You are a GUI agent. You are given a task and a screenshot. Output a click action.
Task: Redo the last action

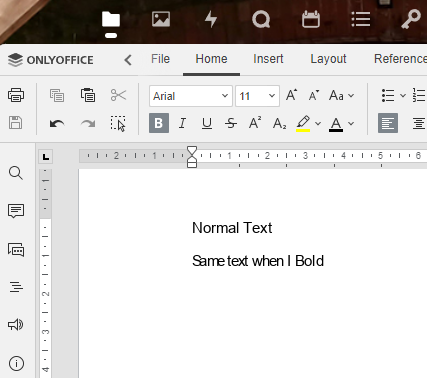[88, 124]
